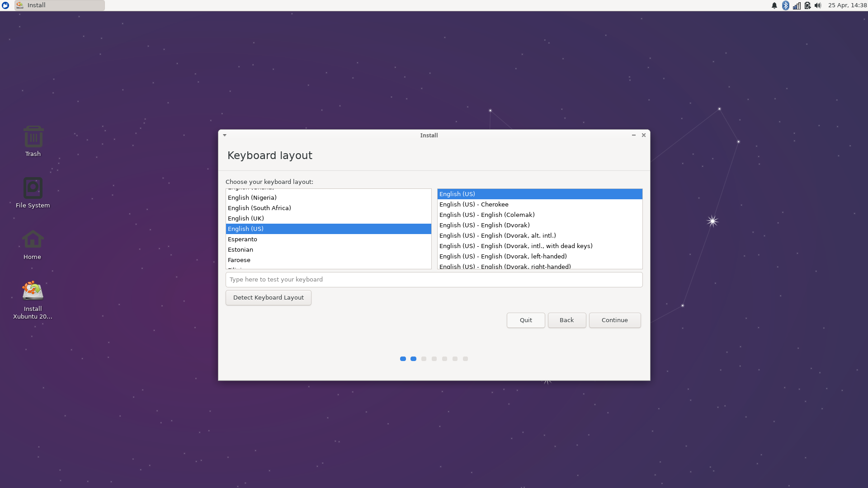This screenshot has height=488, width=868.
Task: Select English (South Africa) layout
Action: coord(328,208)
